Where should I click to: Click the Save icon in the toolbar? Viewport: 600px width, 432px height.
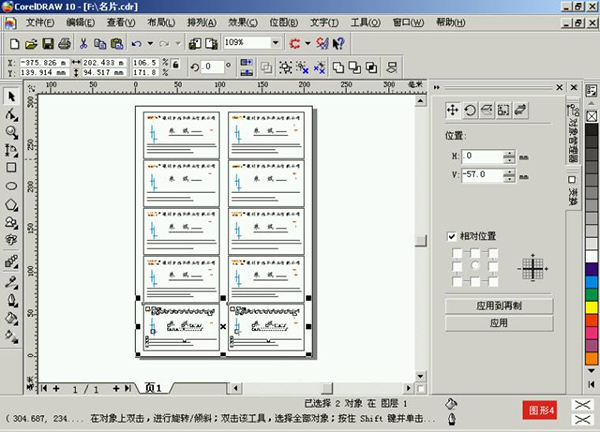tap(46, 43)
